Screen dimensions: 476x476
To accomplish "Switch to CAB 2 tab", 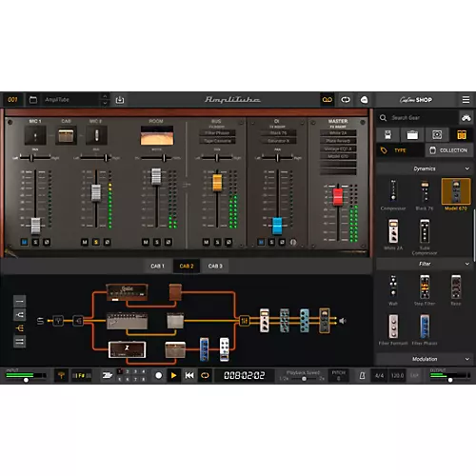I will 187,266.
